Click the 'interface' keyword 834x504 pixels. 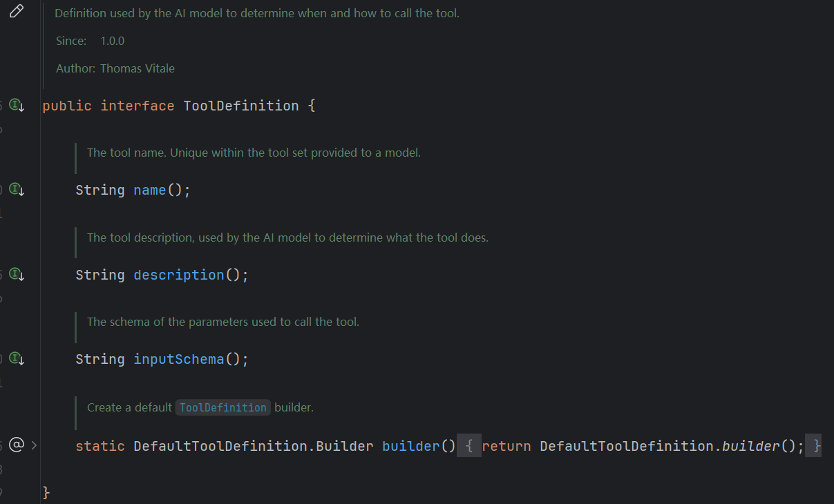pyautogui.click(x=138, y=106)
